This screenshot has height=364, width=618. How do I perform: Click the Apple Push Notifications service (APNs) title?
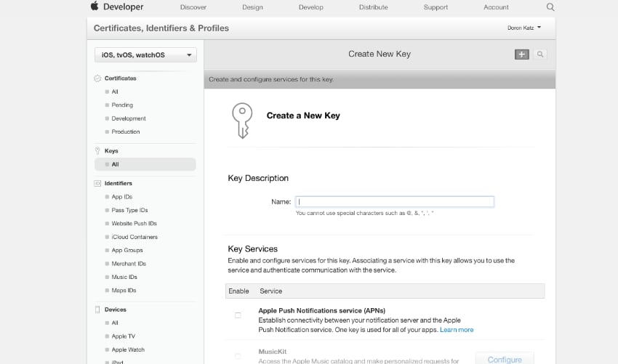pyautogui.click(x=321, y=311)
